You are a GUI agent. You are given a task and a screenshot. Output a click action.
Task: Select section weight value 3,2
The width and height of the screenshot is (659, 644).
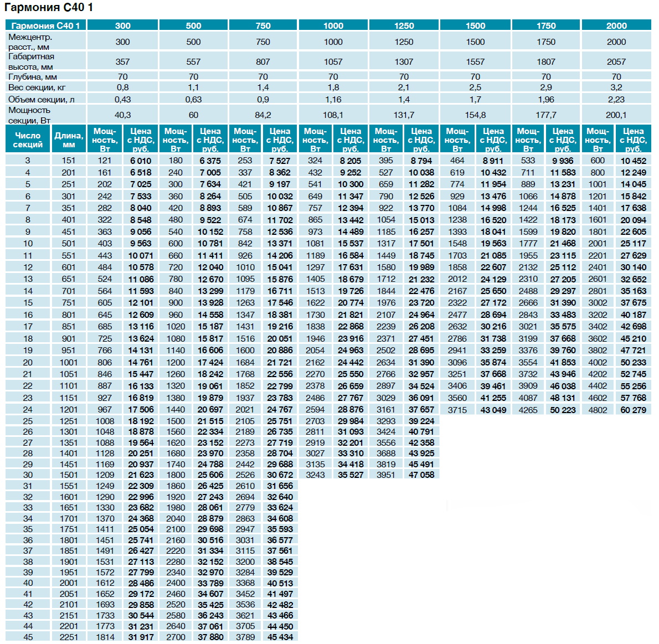[x=616, y=87]
